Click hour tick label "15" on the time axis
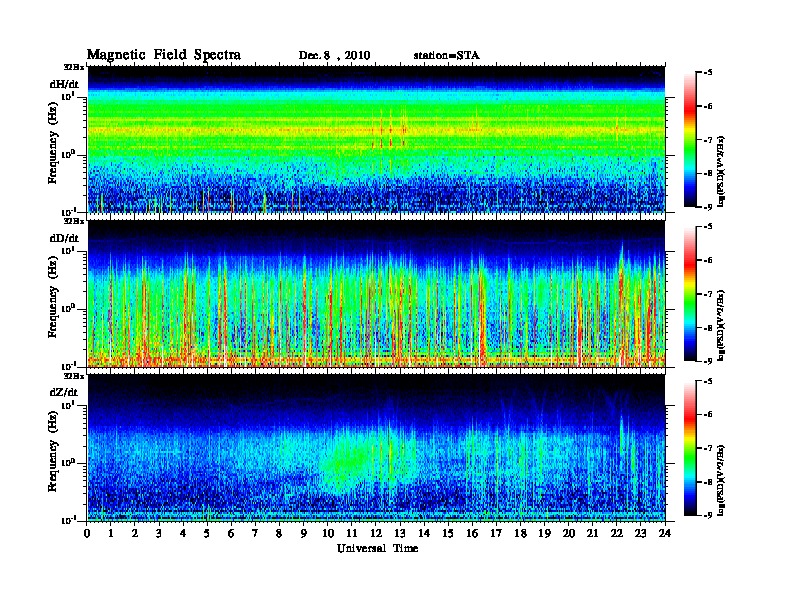Screen dimensions: 792x612 pos(448,534)
